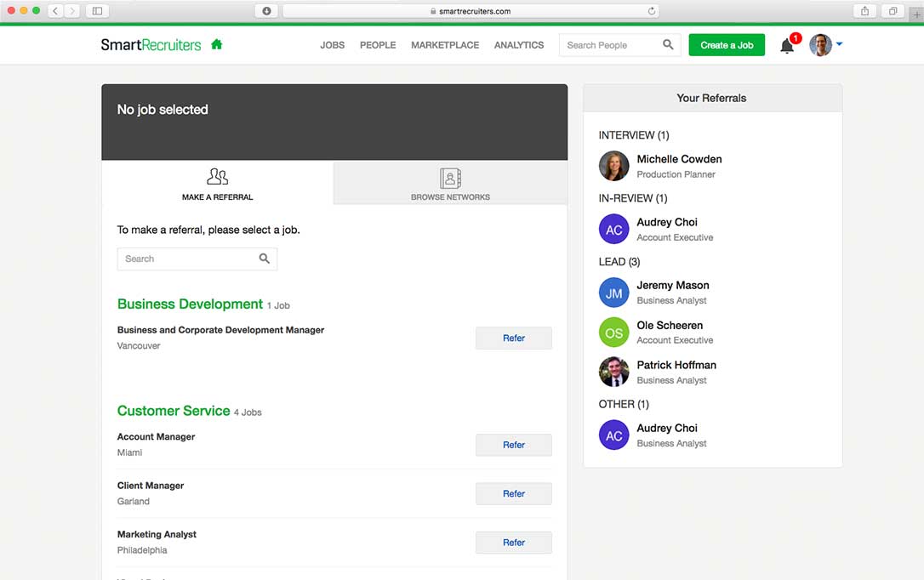The height and width of the screenshot is (580, 924).
Task: Click the green home icon beside SmartRecruiters
Action: 216,45
